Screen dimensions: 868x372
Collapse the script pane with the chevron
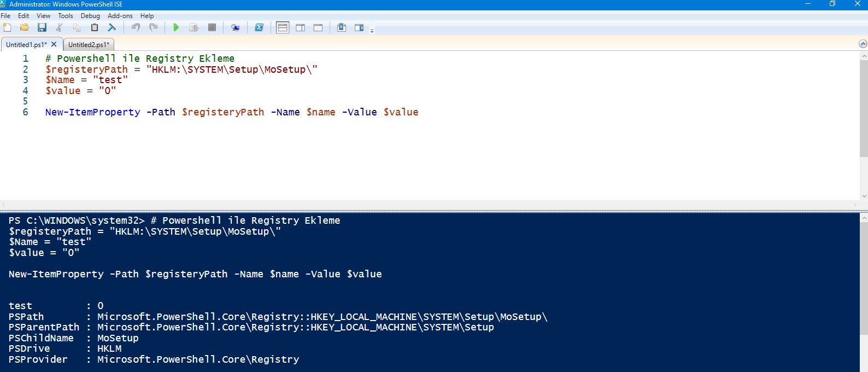863,44
